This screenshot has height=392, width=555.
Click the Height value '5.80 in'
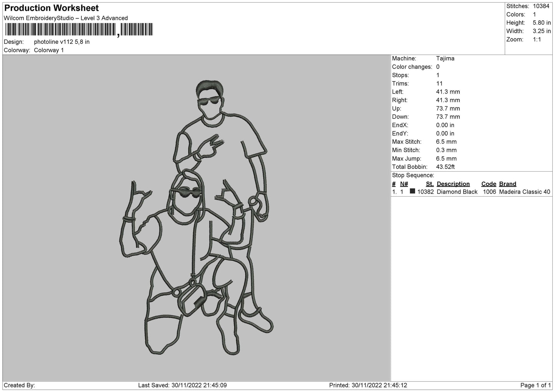pos(542,23)
